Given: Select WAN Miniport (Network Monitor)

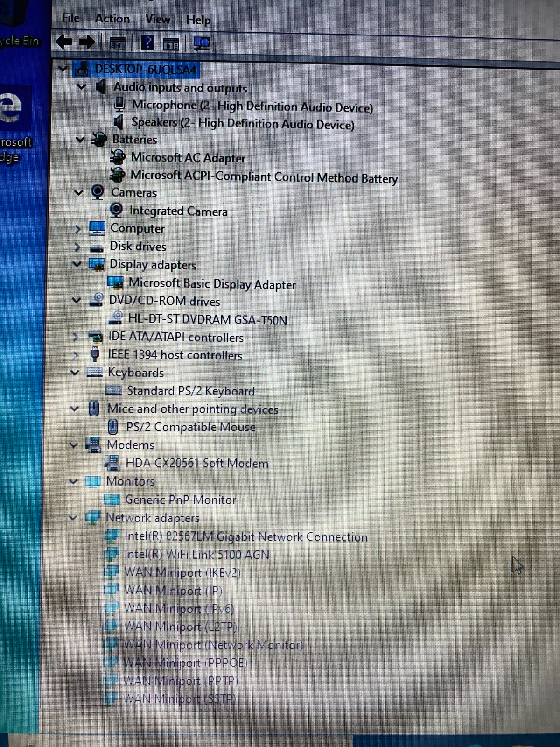Looking at the screenshot, I should point(213,645).
